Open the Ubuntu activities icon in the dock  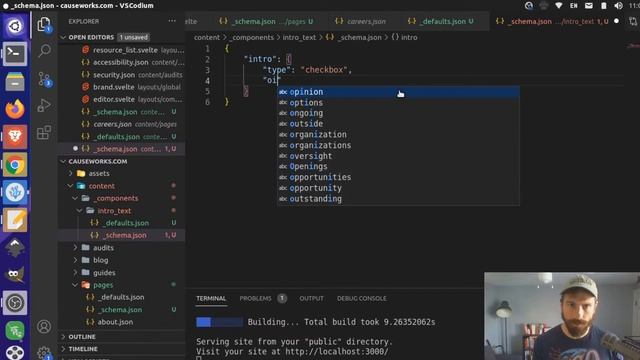pyautogui.click(x=15, y=26)
